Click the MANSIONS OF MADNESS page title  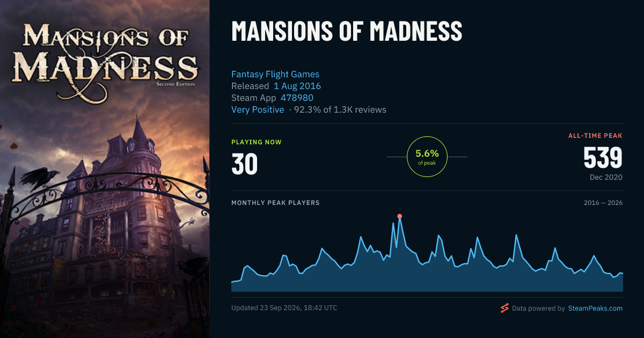coord(347,32)
